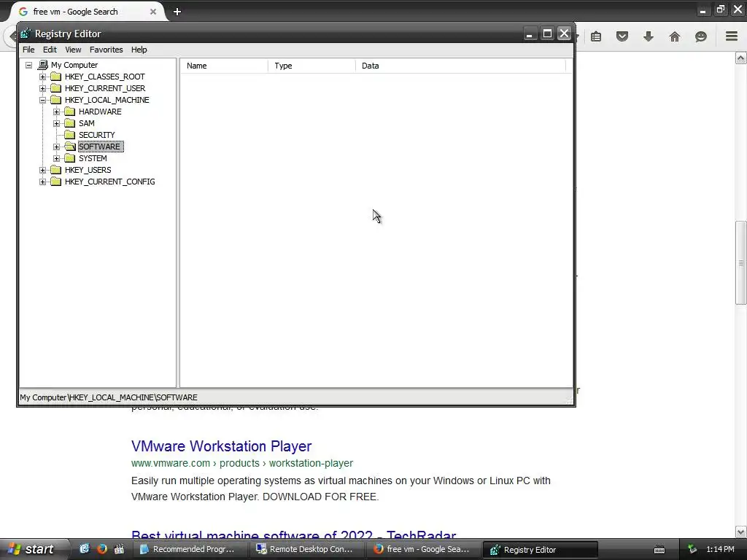Click the Firefox Hello chat smiley icon
The height and width of the screenshot is (560, 747).
coord(701,36)
